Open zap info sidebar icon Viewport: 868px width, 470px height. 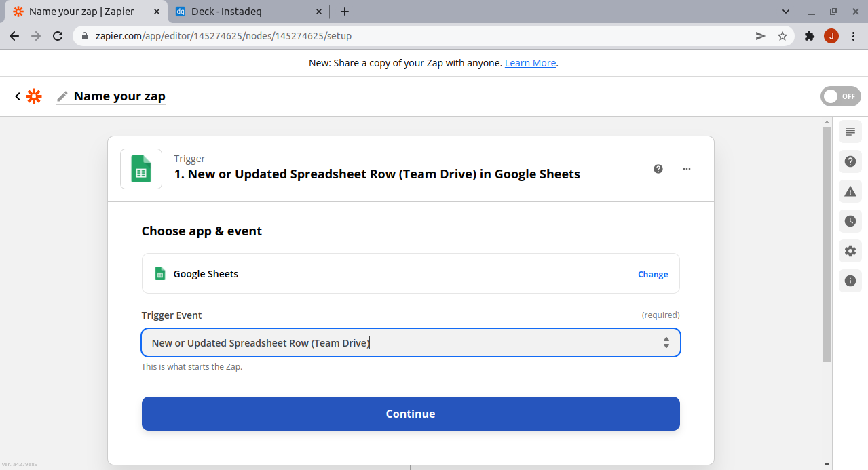(850, 281)
